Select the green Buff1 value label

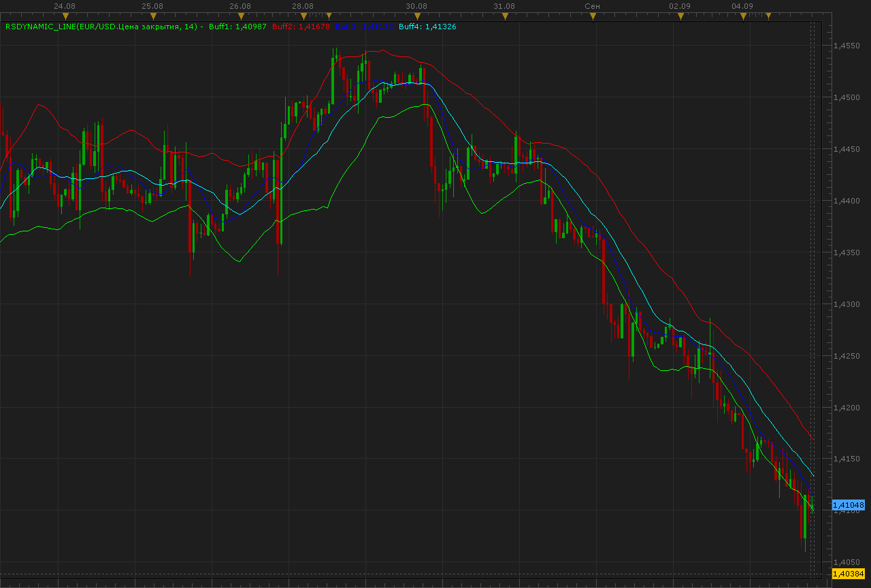pos(237,27)
